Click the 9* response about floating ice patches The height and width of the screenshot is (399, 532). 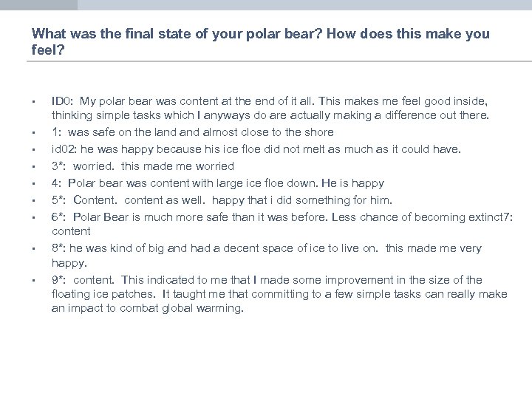coord(279,294)
